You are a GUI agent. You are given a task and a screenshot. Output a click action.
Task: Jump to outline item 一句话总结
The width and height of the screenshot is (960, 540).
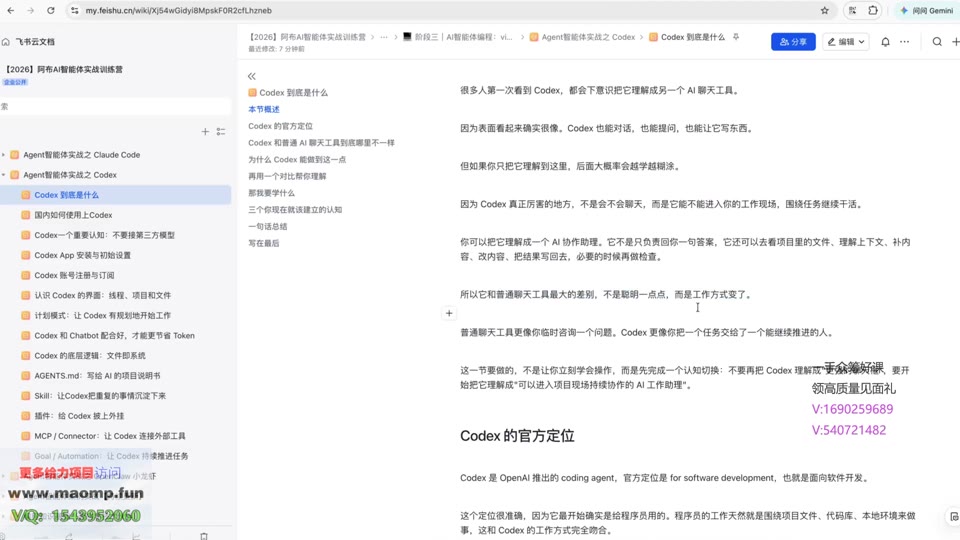[268, 227]
